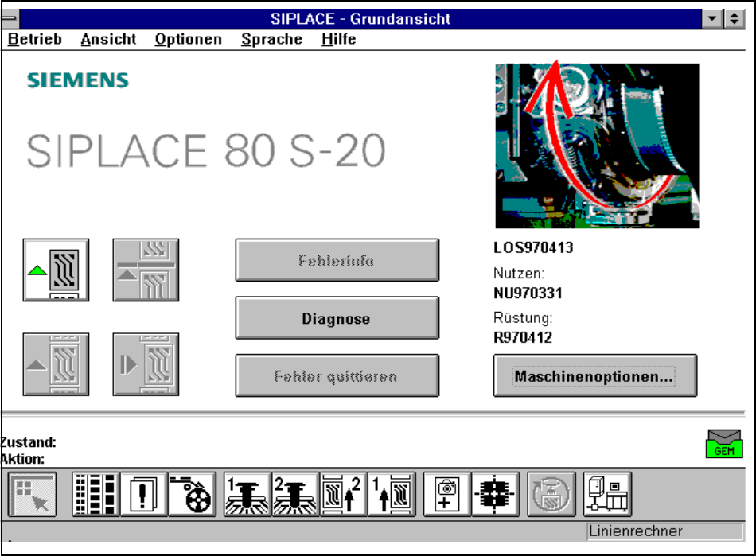Click the GEM envelope status icon
The height and width of the screenshot is (556, 756).
pos(724,444)
